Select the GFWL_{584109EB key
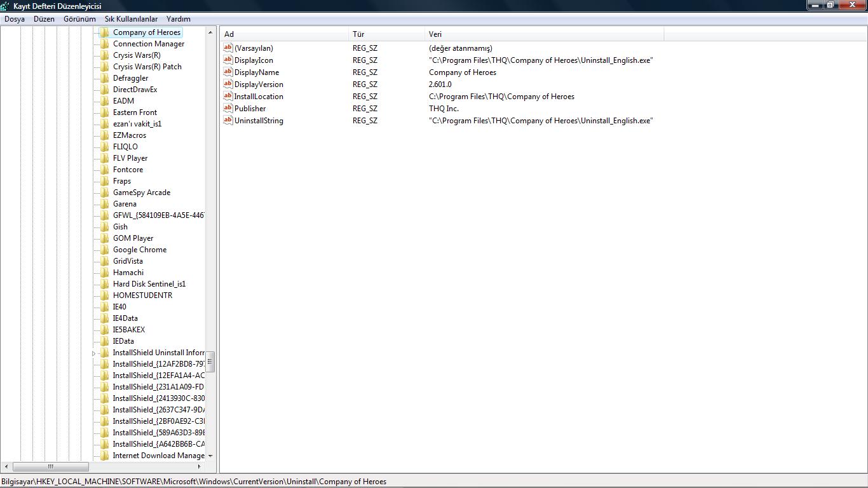The height and width of the screenshot is (488, 868). point(158,215)
